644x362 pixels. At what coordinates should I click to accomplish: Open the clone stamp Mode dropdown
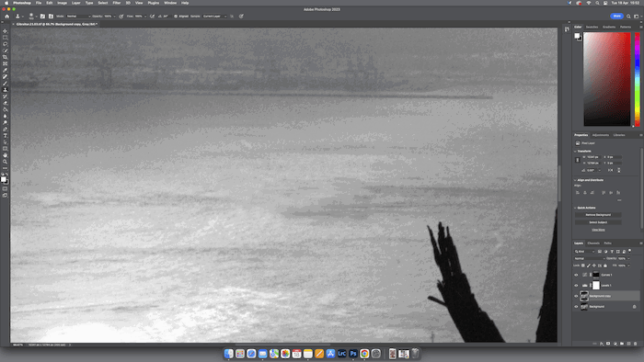click(x=78, y=17)
